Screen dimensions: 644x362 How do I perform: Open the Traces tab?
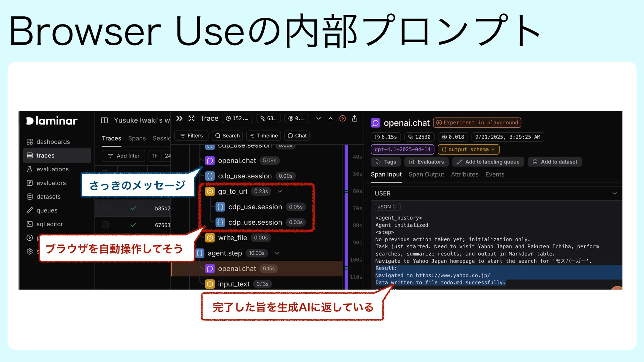pos(112,138)
